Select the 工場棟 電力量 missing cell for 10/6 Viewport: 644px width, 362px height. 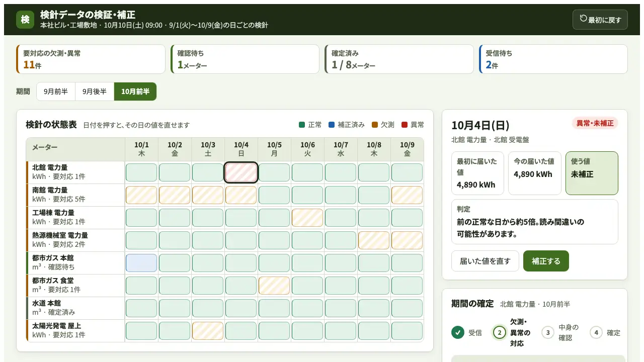[x=307, y=218]
